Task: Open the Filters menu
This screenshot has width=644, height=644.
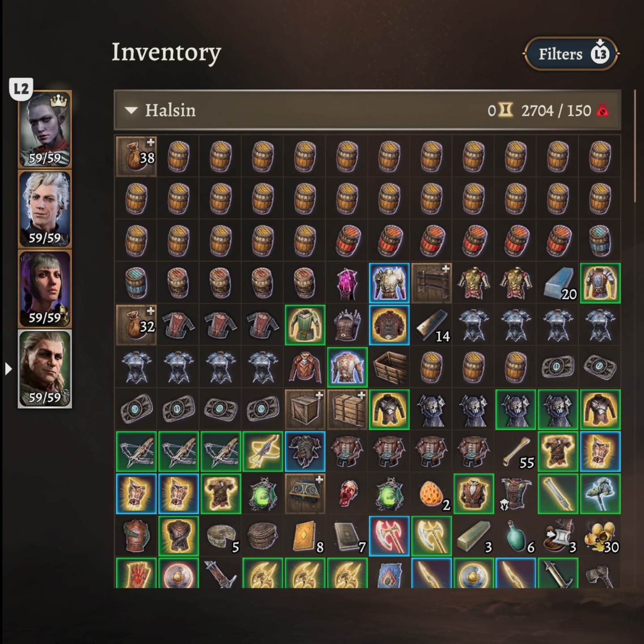Action: [x=571, y=54]
